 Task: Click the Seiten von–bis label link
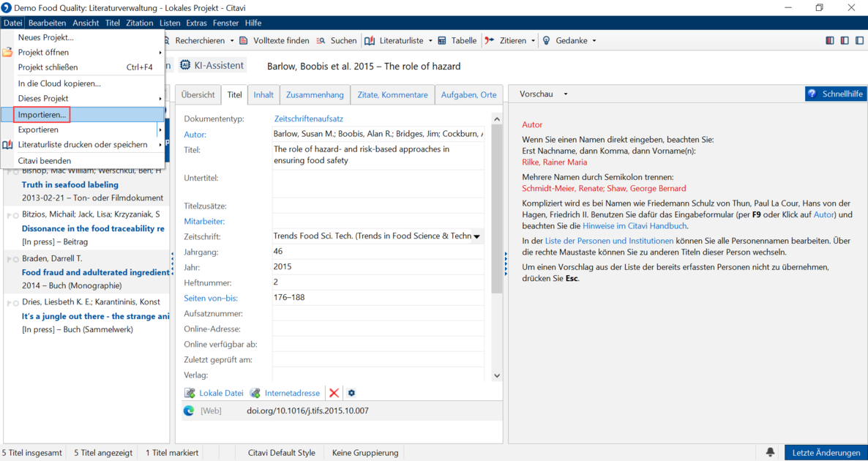point(211,299)
